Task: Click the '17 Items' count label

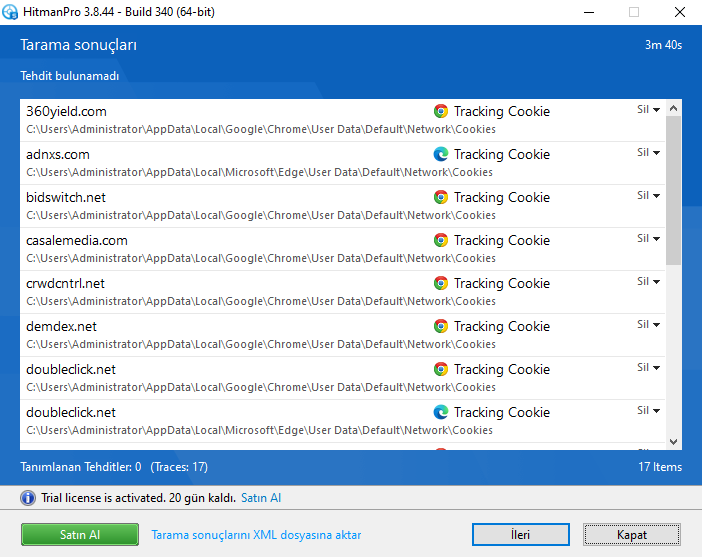Action: click(x=660, y=467)
